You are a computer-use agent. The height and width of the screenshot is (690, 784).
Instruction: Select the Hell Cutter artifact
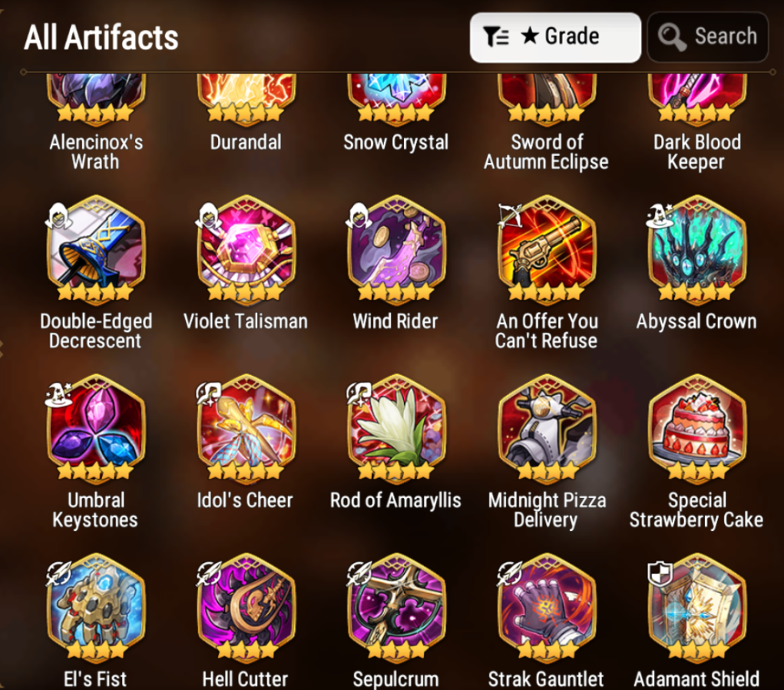246,608
